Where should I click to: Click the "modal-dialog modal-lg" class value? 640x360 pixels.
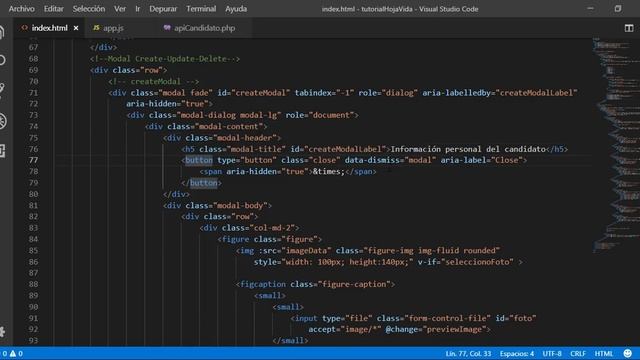point(228,115)
